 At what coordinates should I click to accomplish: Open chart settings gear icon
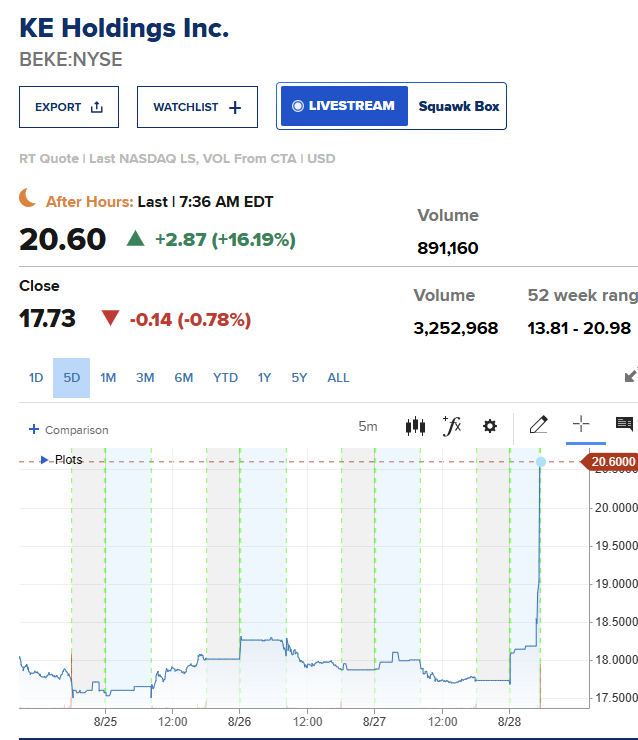pyautogui.click(x=490, y=426)
